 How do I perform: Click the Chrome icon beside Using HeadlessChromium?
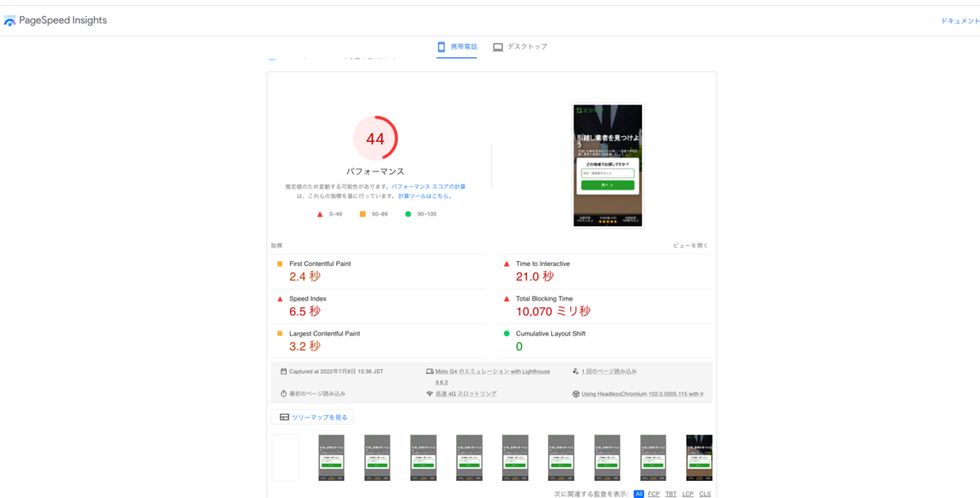576,394
